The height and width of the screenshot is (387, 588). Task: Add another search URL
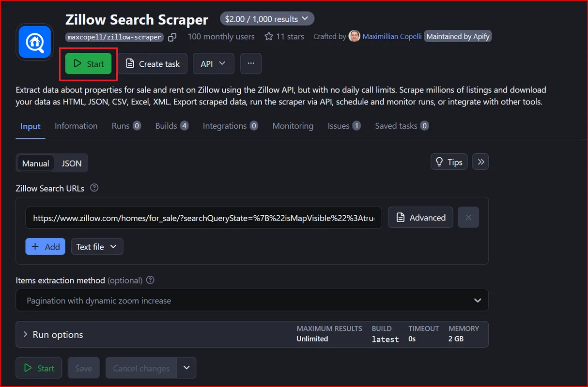coord(46,247)
